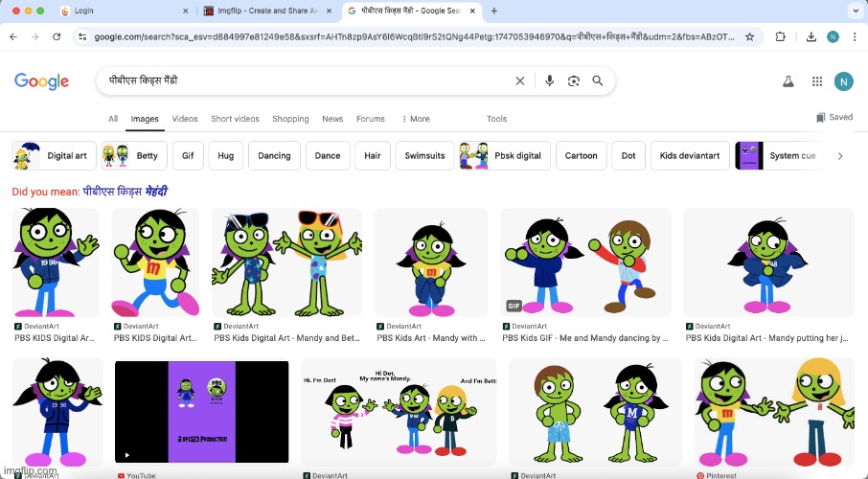Start voice search with microphone
The height and width of the screenshot is (479, 868).
point(549,80)
